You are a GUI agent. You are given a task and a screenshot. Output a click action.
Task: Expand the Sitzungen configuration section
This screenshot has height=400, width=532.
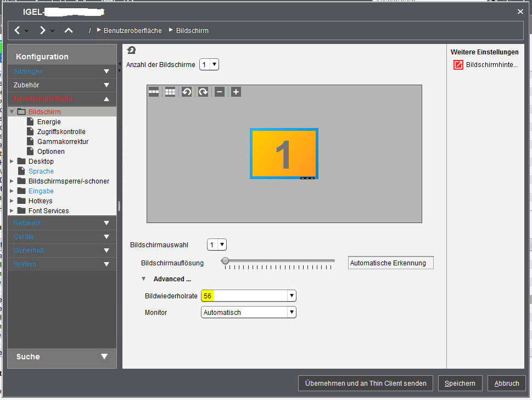107,71
